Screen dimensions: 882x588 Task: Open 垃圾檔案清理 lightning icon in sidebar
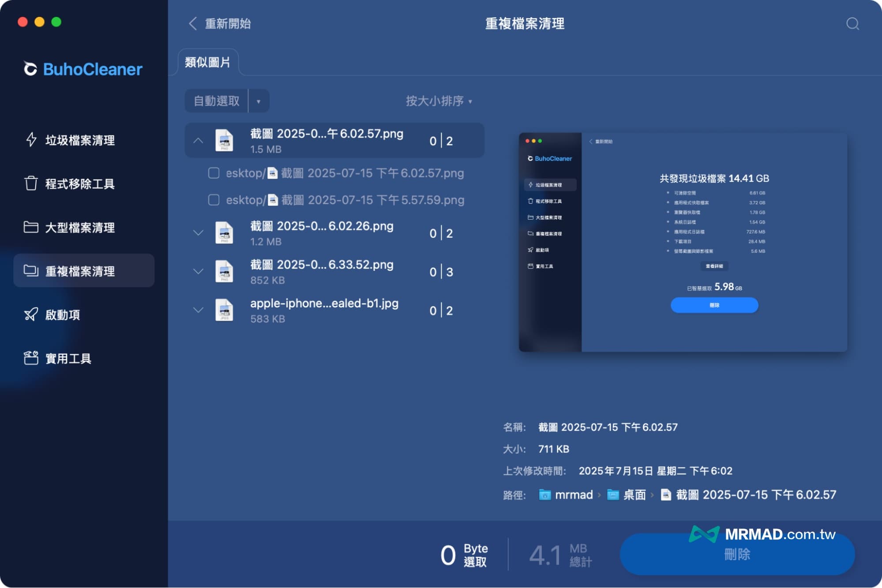click(x=31, y=140)
